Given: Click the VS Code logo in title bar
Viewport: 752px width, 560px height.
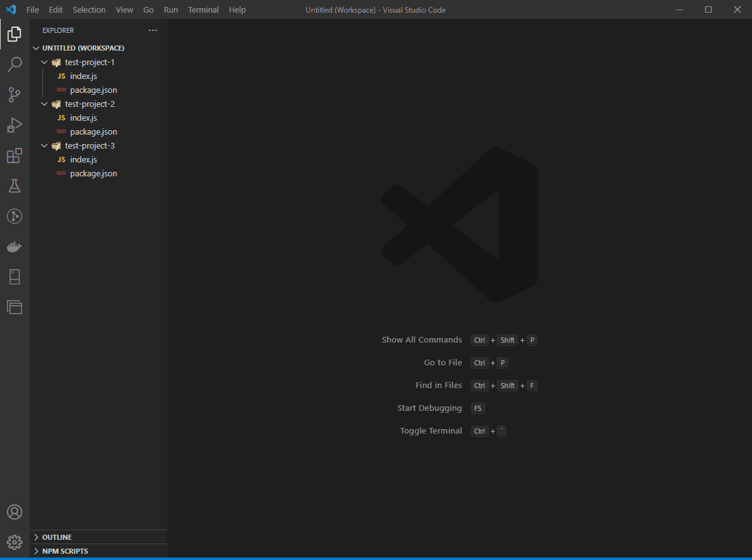Looking at the screenshot, I should (x=11, y=9).
